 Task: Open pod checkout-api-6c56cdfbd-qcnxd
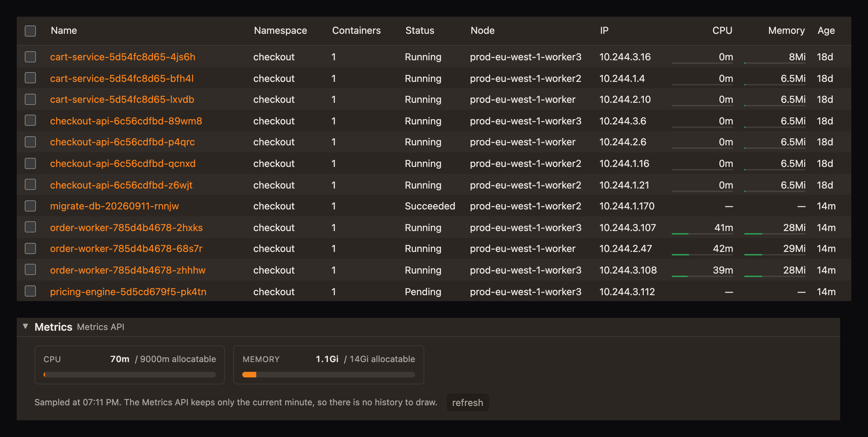[123, 163]
